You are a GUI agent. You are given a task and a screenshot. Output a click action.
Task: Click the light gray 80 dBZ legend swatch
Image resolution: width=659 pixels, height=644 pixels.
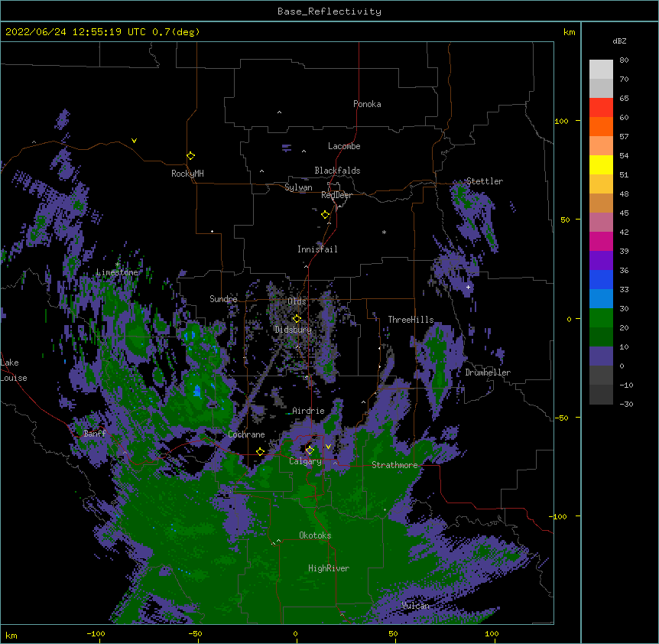click(x=601, y=69)
